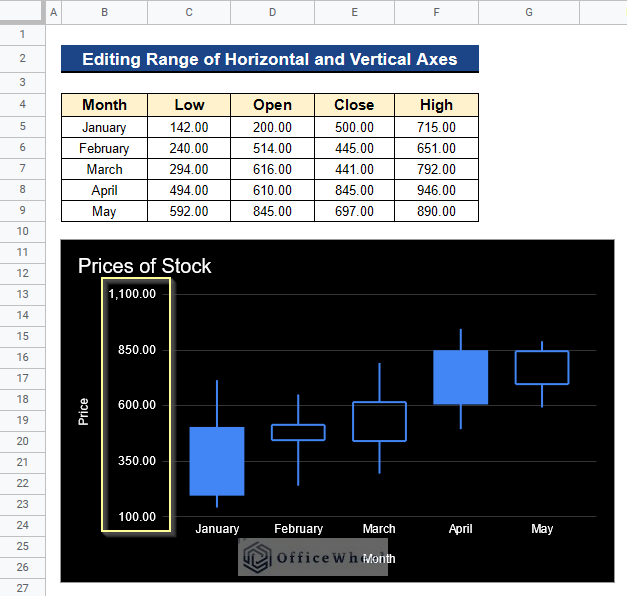Screen dimensions: 627x596
Task: Click the cell with value 890.00
Action: tap(436, 211)
